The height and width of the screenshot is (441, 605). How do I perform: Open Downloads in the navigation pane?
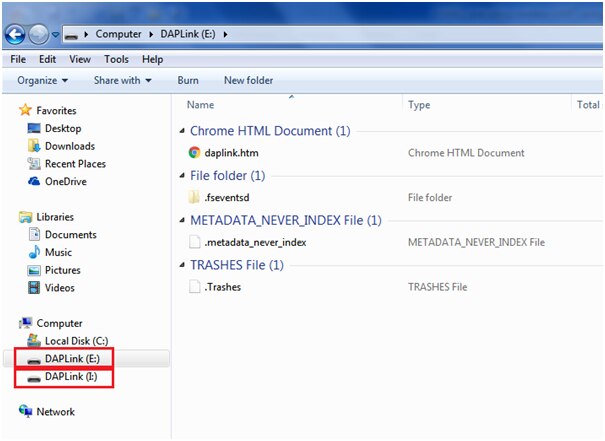[x=70, y=146]
